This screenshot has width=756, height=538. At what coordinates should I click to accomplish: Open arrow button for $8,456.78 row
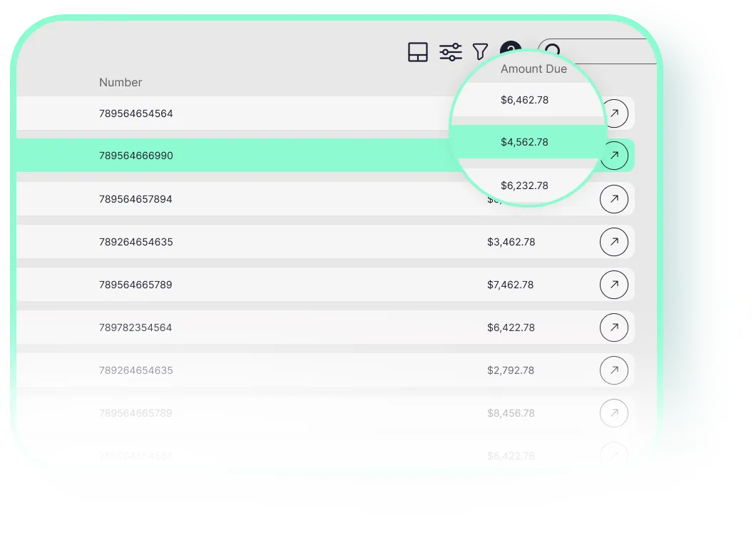(614, 413)
